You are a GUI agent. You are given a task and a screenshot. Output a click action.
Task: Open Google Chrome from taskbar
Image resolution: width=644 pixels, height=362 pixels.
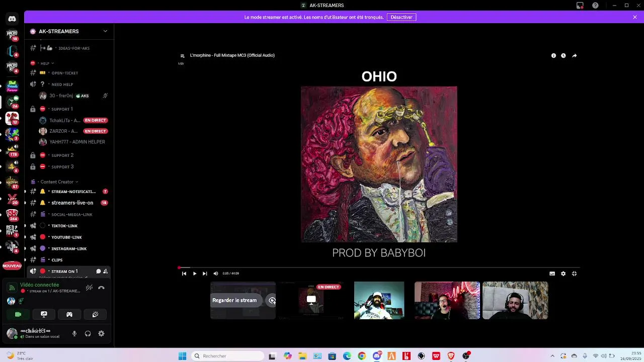tap(362, 356)
